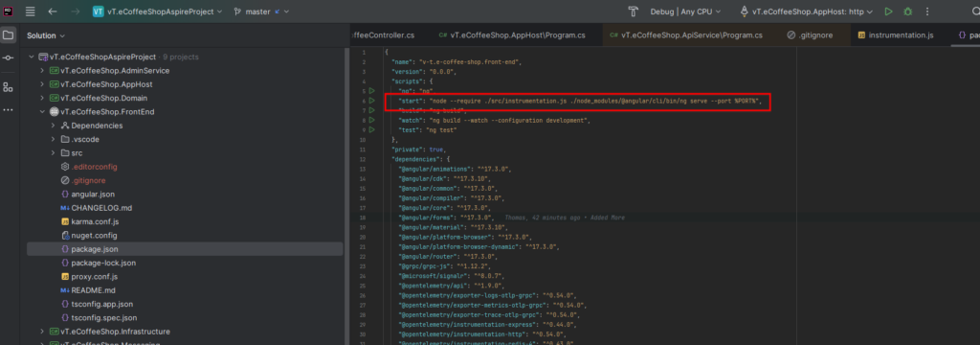
Task: Expand the vT.eCoffeeShop.AppHost project
Action: click(42, 84)
